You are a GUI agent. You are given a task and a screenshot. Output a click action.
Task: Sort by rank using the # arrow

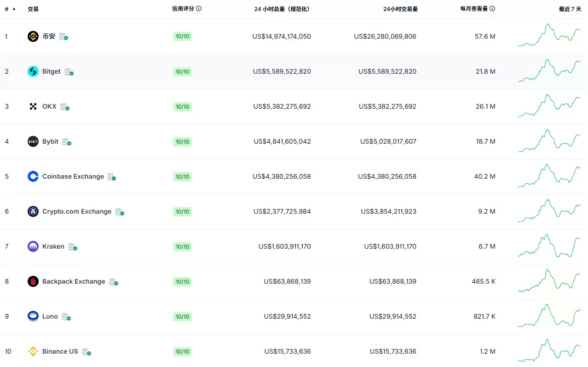coord(14,9)
